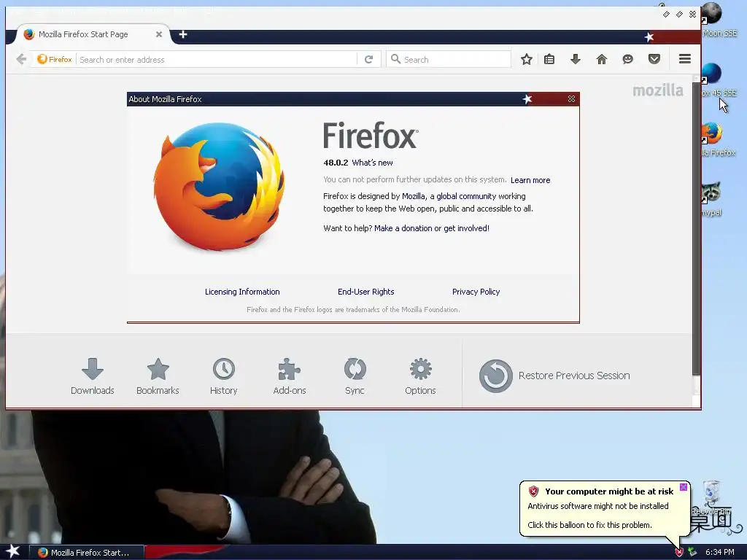Click the 6:34 PM clock

[x=719, y=552]
